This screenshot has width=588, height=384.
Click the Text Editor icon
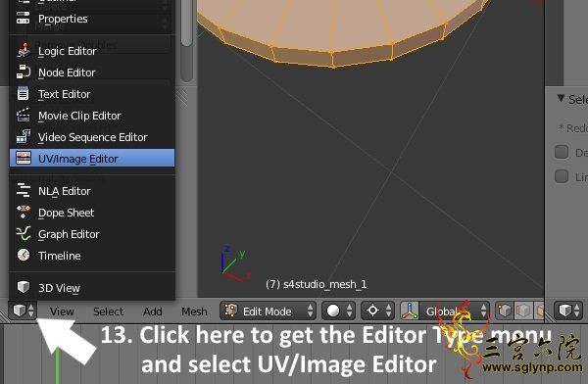tap(24, 93)
